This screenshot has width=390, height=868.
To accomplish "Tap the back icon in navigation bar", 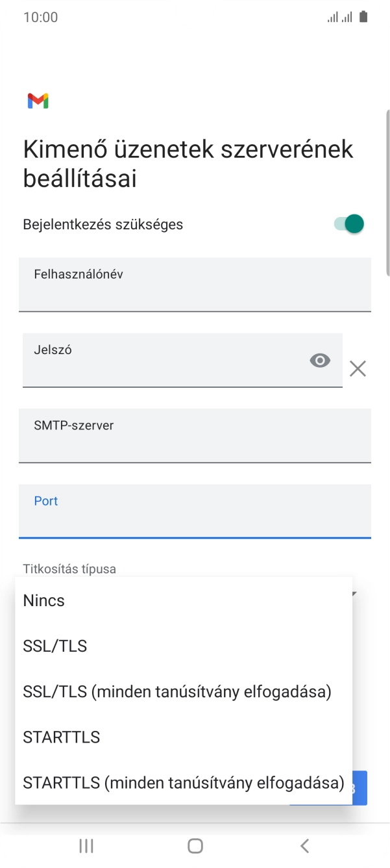I will 304,846.
